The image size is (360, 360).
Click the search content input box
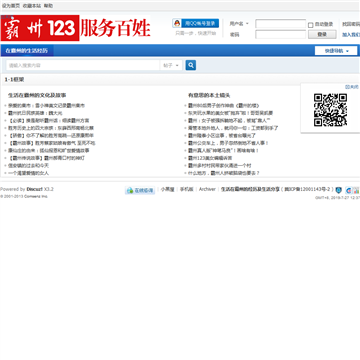(83, 65)
